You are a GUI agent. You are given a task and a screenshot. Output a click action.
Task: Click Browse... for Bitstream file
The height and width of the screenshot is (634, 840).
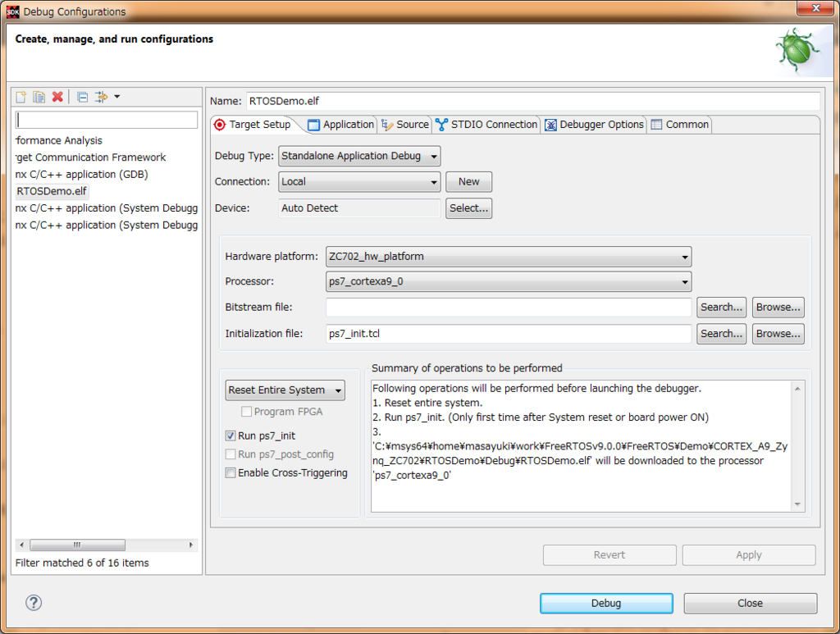[778, 308]
